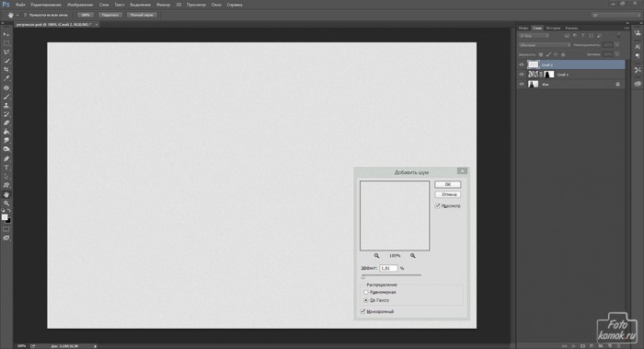
Task: Select the Crop tool in the toolbar
Action: 6,69
